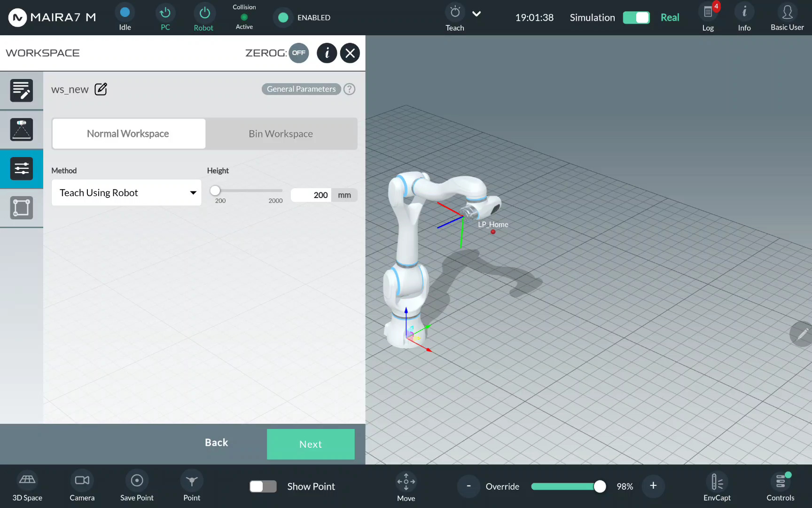The height and width of the screenshot is (508, 812).
Task: Open the General Parameters help icon
Action: click(349, 89)
